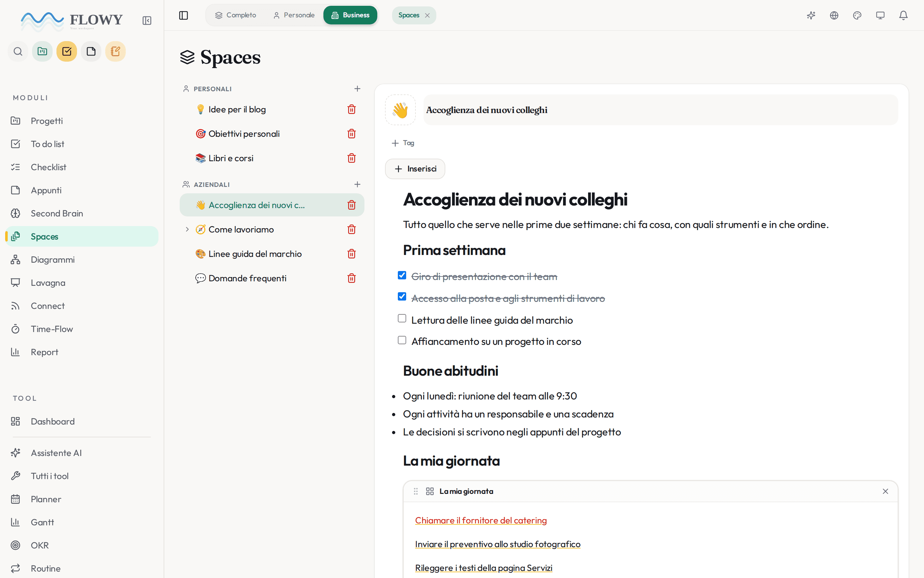This screenshot has height=578, width=924.
Task: Open the Diagrammi module
Action: pos(82,259)
